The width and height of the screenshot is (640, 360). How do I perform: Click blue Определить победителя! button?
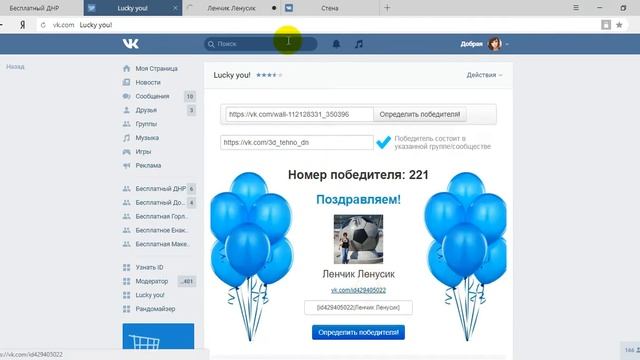pyautogui.click(x=358, y=333)
